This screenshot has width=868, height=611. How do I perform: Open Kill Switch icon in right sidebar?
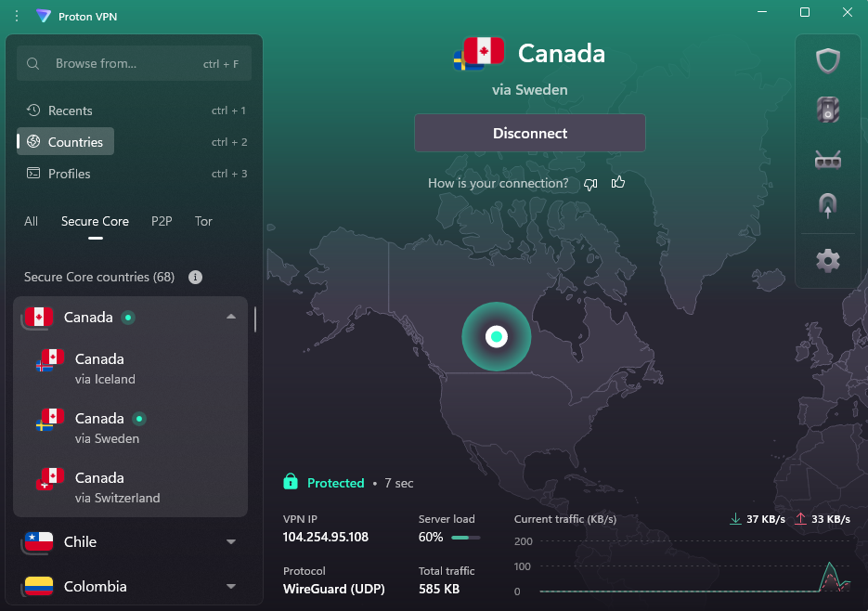[x=827, y=110]
